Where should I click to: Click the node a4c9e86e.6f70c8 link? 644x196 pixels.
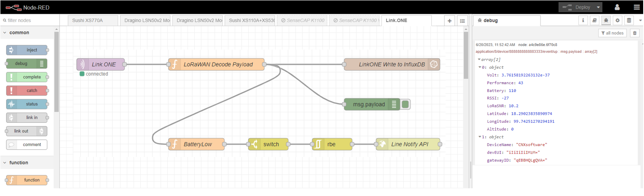[538, 45]
